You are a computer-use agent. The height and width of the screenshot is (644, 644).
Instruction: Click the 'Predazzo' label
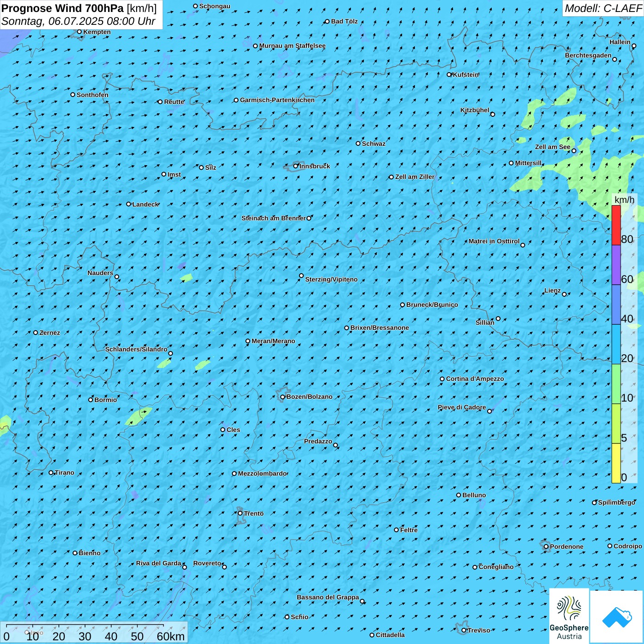(318, 441)
